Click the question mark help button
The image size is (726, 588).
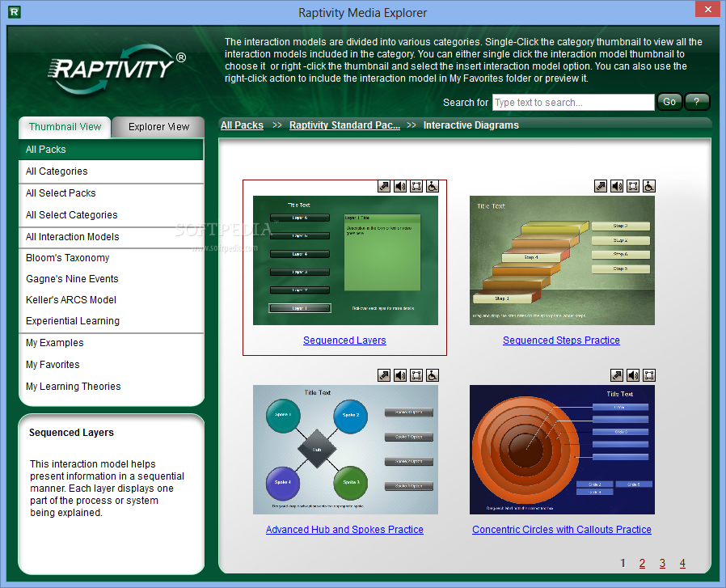[x=696, y=102]
